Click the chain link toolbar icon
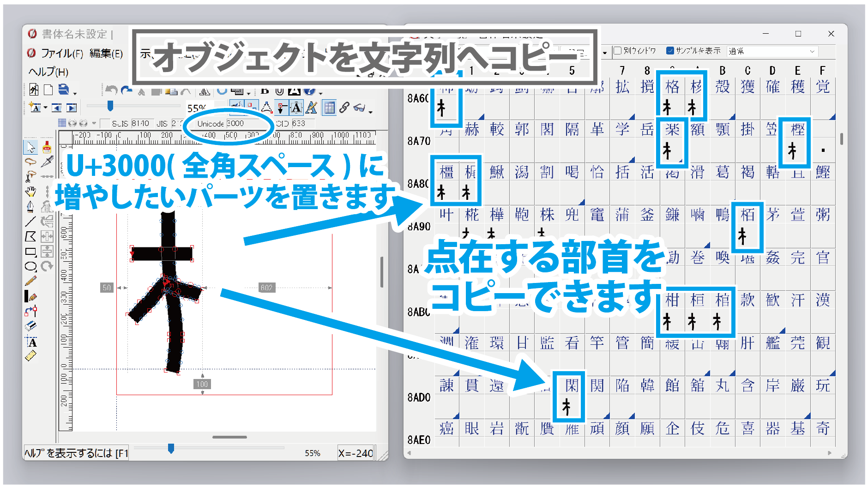 344,108
